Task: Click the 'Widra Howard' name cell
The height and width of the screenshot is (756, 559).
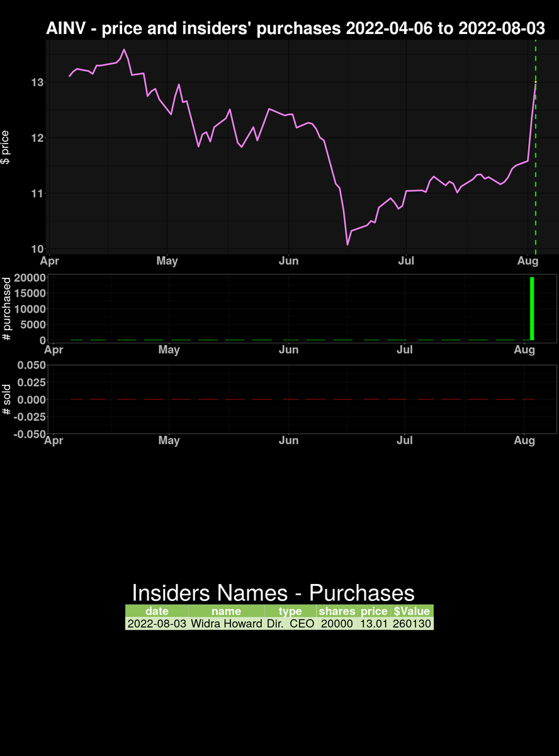Action: point(226,624)
